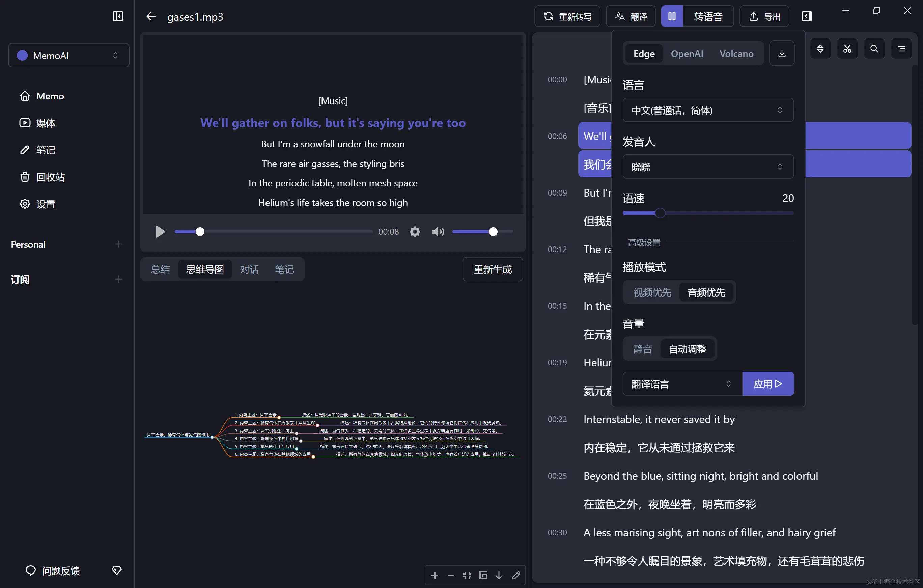Zoom in the mind map plus icon
Screen dimensions: 923x588
(435, 575)
